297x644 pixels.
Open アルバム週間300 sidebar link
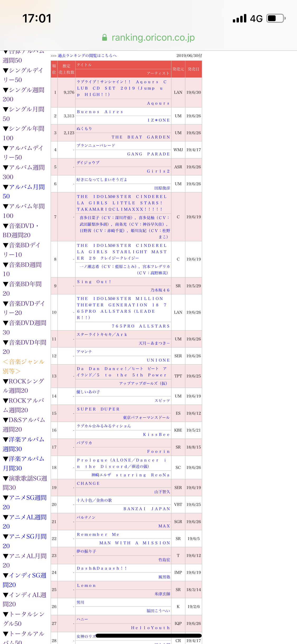pyautogui.click(x=24, y=172)
